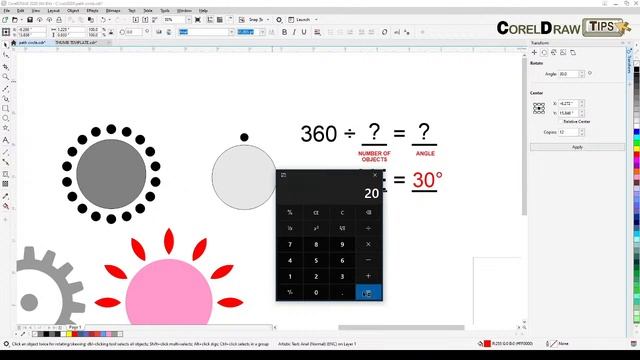
Task: Click the Center X input field
Action: point(569,104)
